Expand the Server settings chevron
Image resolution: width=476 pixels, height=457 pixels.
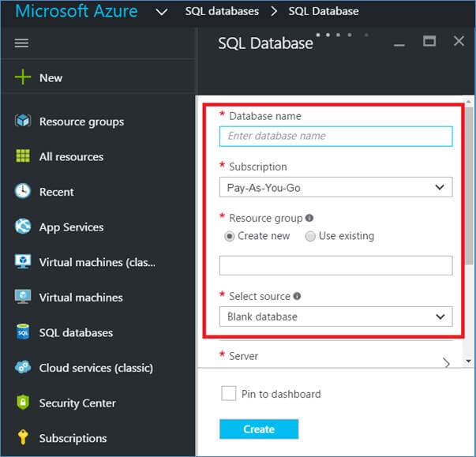click(446, 362)
